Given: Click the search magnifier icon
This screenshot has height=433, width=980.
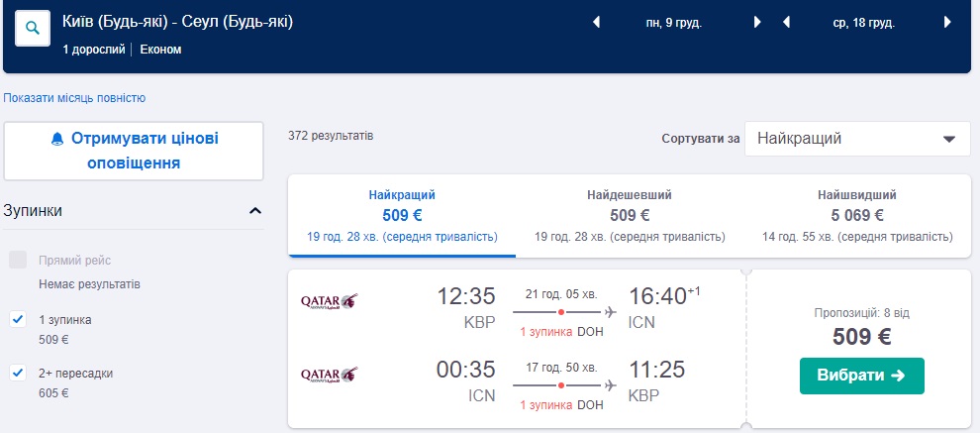Looking at the screenshot, I should pos(33,30).
